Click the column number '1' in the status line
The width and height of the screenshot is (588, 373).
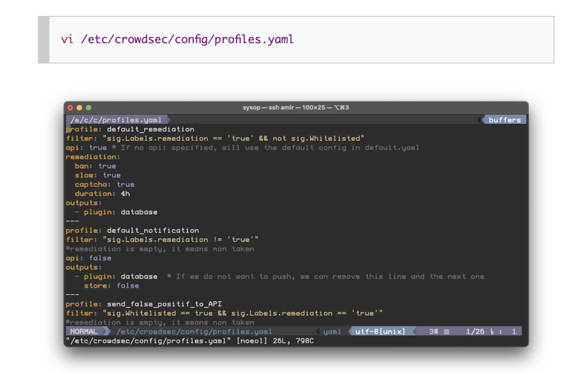[x=514, y=332]
